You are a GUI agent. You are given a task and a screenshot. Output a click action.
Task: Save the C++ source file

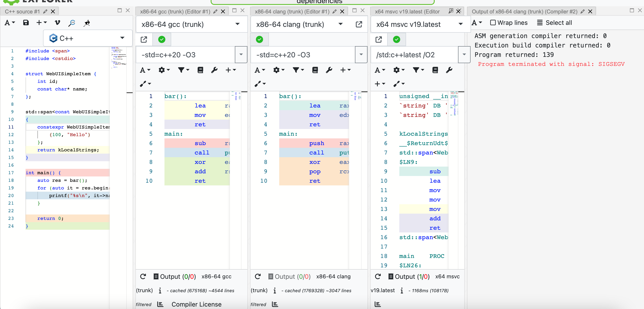pyautogui.click(x=26, y=22)
